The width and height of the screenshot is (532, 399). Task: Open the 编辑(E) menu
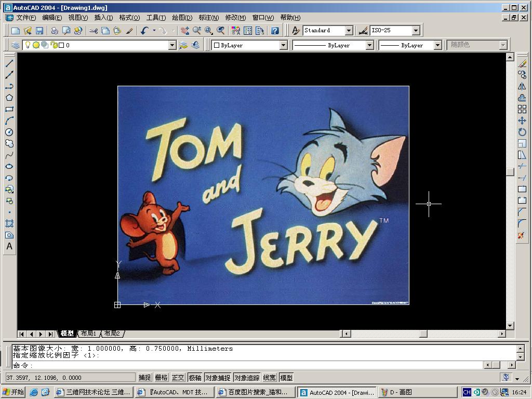(52, 18)
